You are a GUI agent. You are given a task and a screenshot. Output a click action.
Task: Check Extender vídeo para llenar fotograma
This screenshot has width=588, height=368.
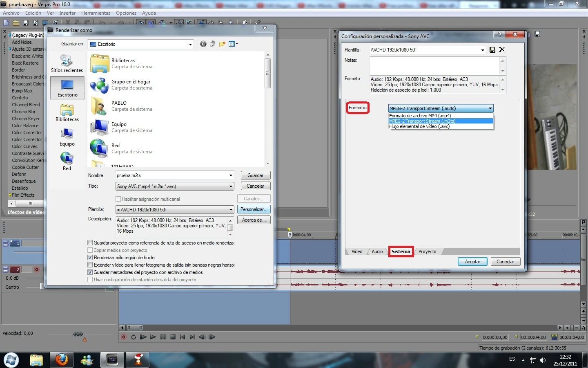(x=90, y=265)
